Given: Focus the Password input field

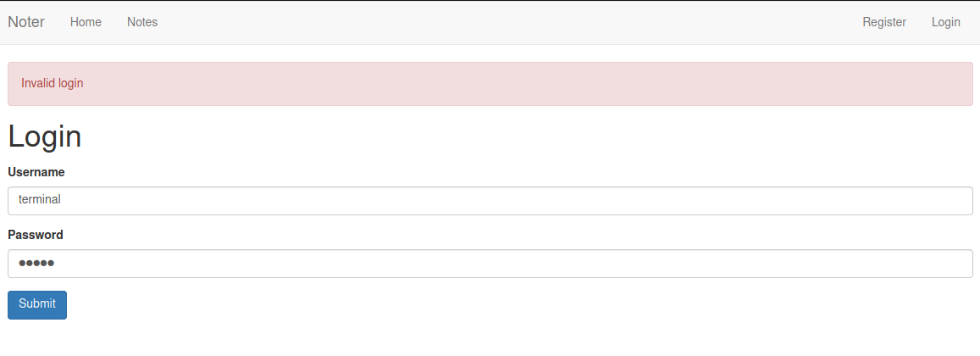Looking at the screenshot, I should pyautogui.click(x=490, y=264).
